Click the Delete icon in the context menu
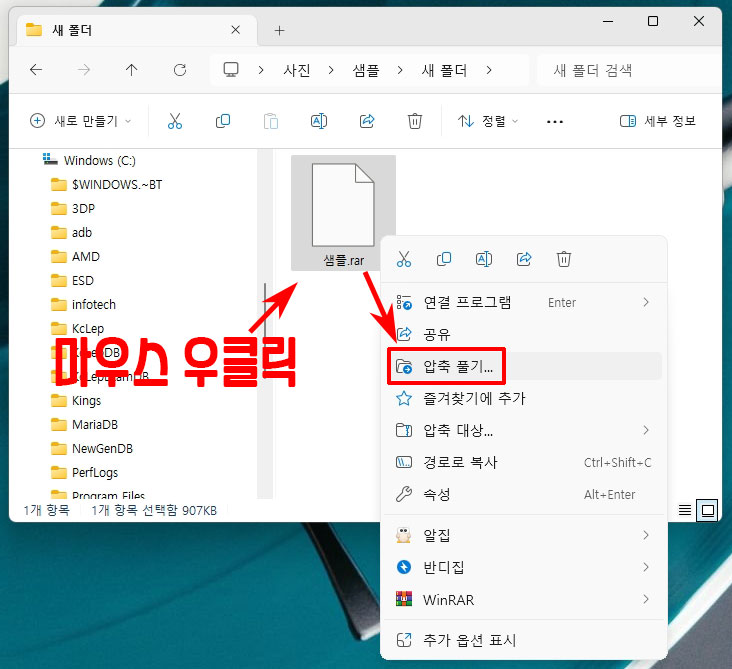 [563, 259]
